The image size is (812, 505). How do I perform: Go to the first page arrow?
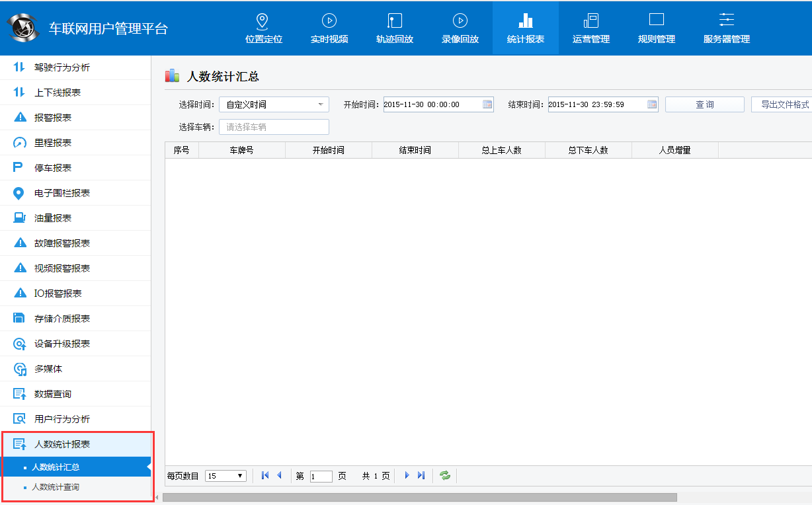click(265, 475)
